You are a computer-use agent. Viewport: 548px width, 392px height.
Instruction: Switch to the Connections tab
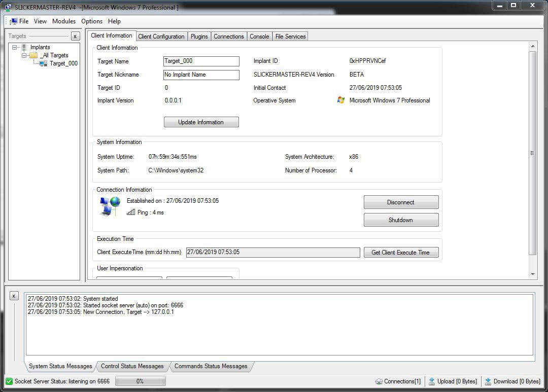[229, 37]
